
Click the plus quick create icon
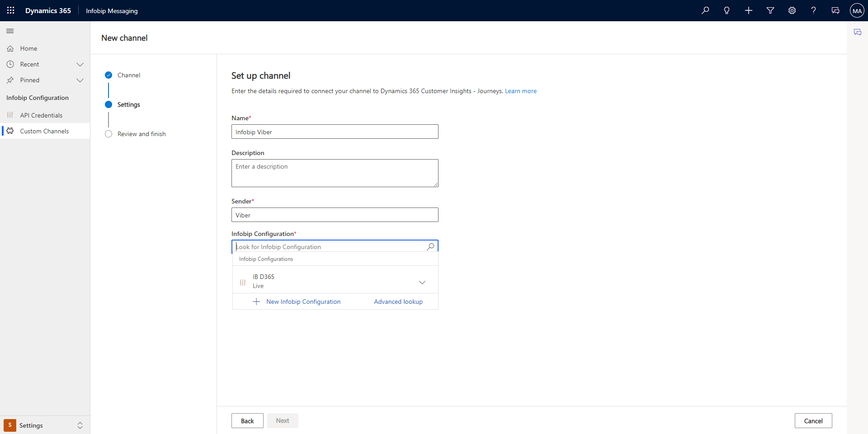(x=749, y=10)
